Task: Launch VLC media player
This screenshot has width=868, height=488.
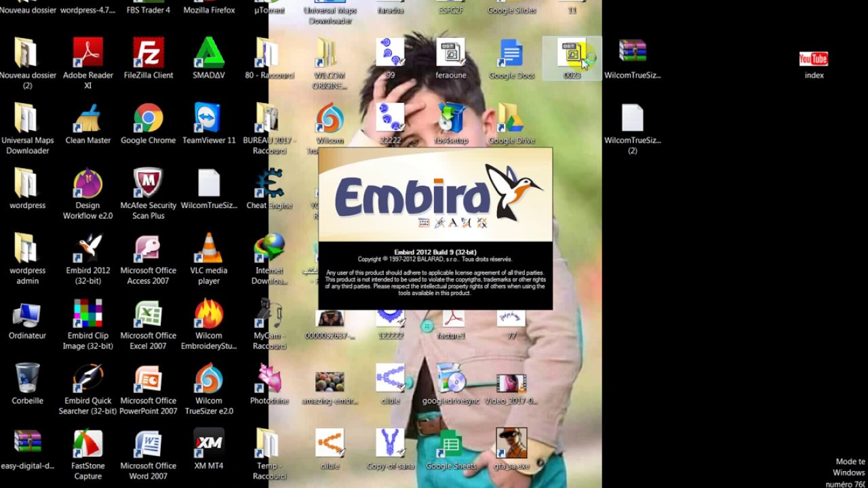Action: coord(209,260)
